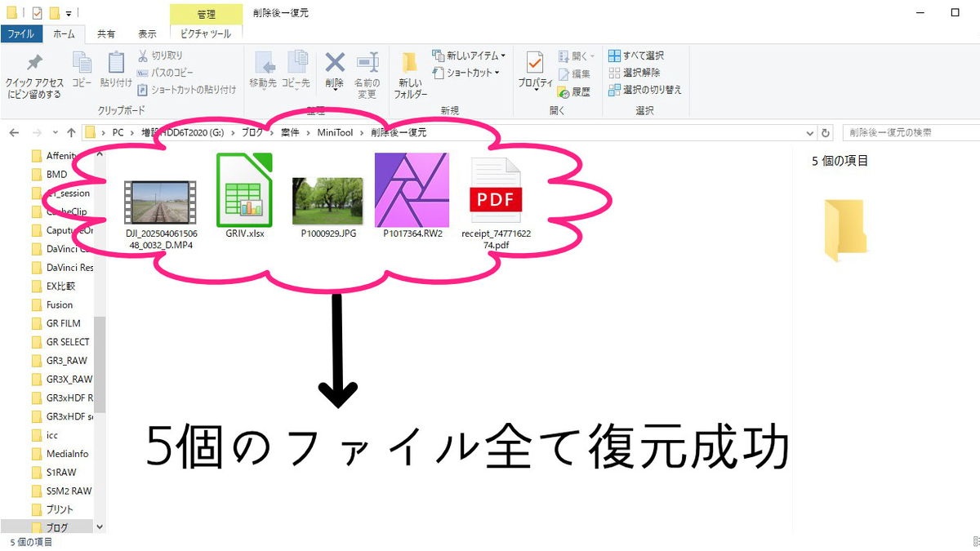Open the ファイル file tab

point(20,33)
